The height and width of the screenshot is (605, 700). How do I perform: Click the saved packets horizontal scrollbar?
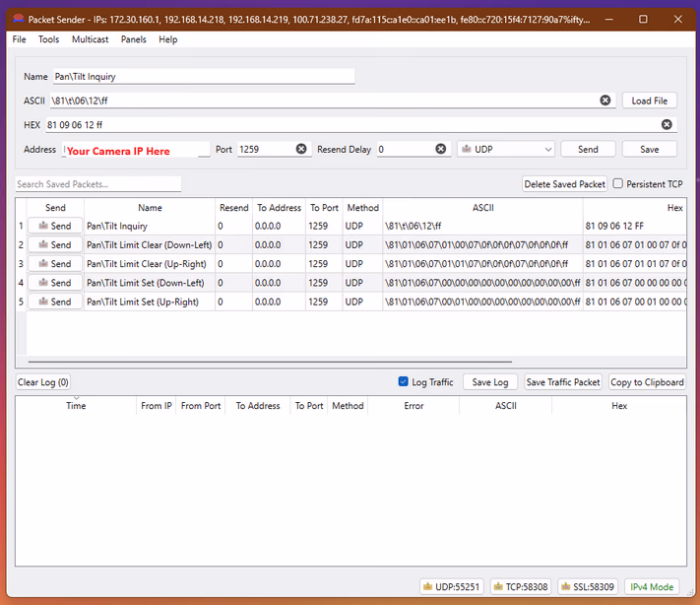point(270,361)
